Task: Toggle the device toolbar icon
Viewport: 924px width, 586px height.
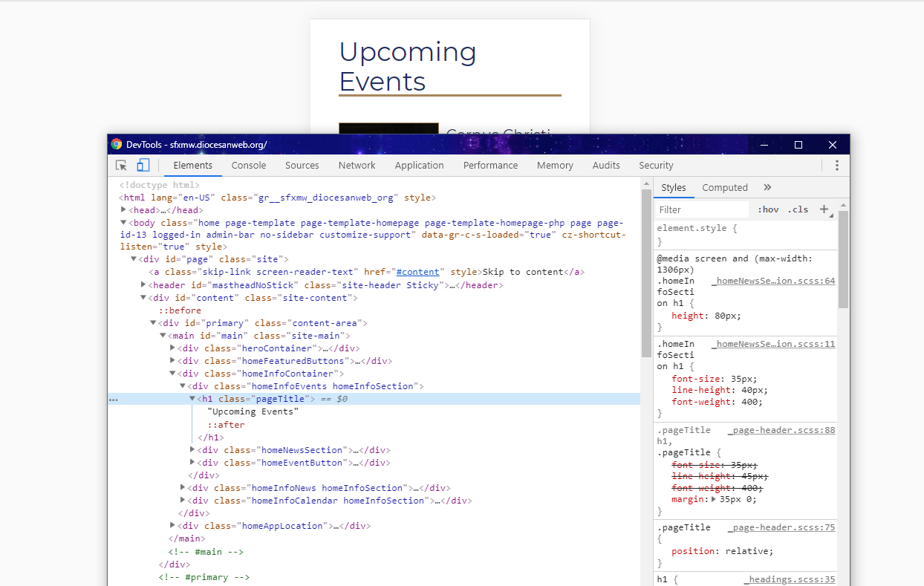Action: [x=143, y=166]
